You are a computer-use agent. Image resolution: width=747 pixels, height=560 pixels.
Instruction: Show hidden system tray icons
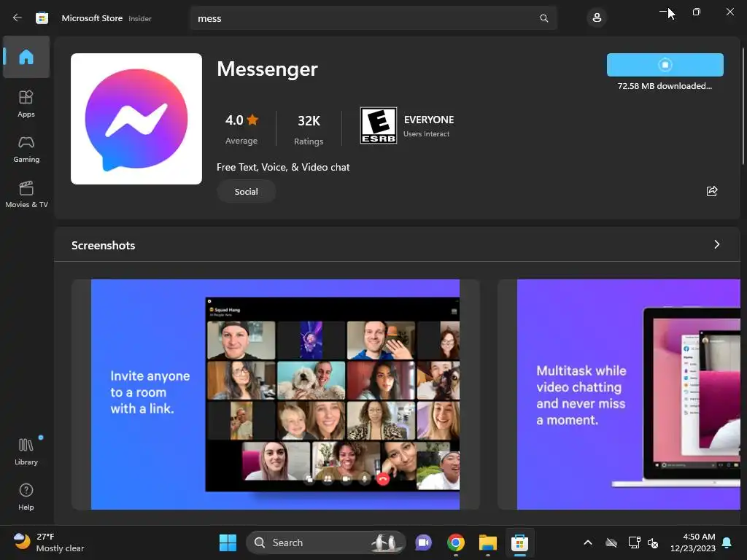[x=588, y=542]
